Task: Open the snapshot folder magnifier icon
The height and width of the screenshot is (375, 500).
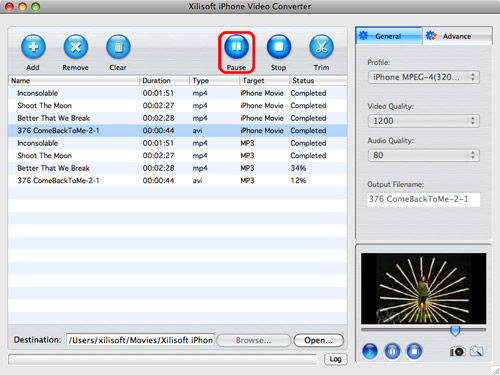Action: 477,351
